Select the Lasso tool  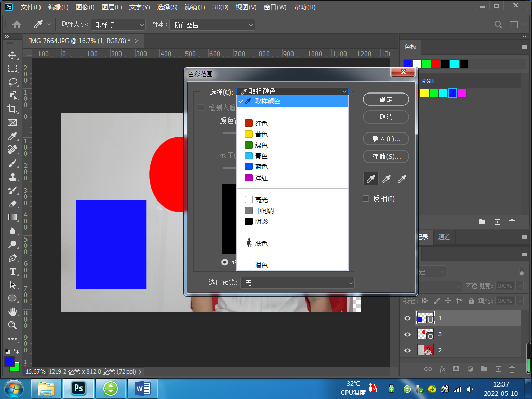12,82
